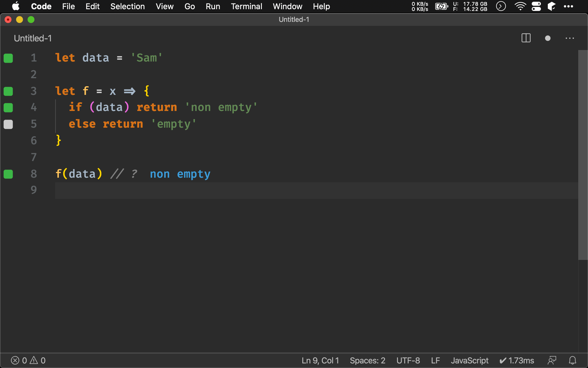The image size is (588, 368).
Task: Click the 'if' keyword on line 4
Action: [x=76, y=107]
